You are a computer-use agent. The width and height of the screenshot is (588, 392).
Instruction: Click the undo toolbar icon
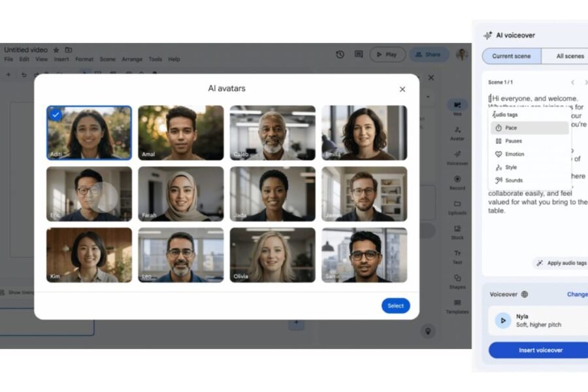[24, 75]
